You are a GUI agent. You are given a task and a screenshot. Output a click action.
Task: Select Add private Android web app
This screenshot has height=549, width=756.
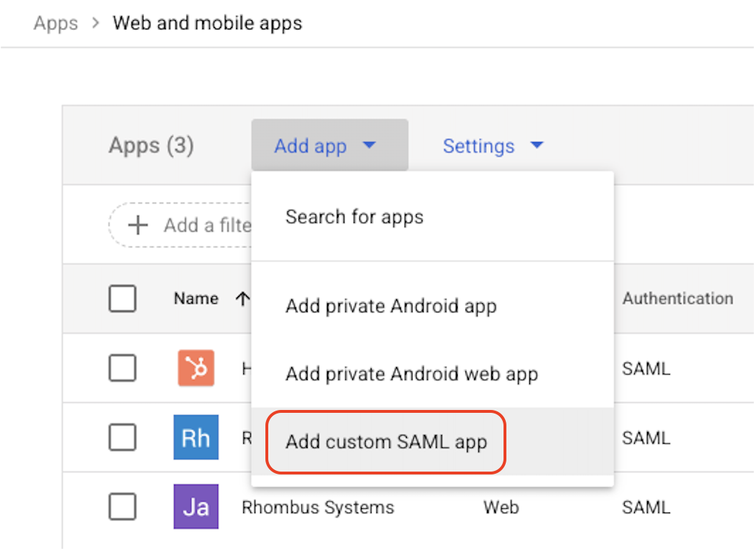[x=433, y=373]
